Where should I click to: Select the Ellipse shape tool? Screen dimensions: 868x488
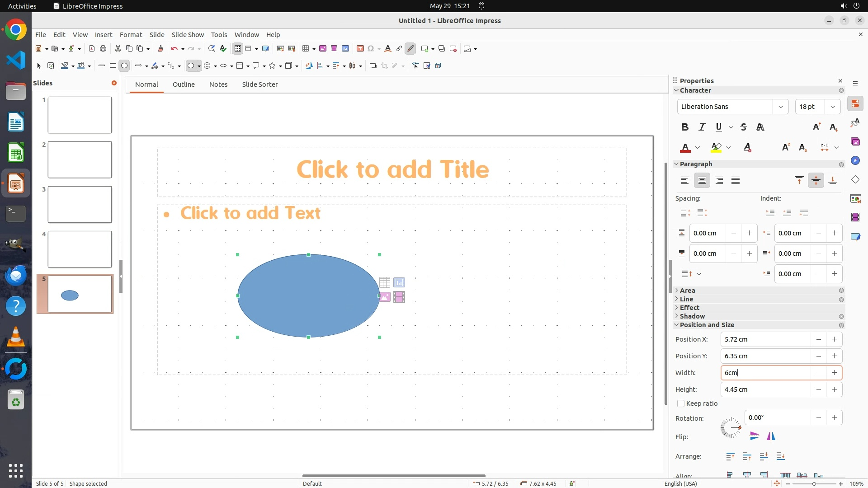click(x=124, y=66)
